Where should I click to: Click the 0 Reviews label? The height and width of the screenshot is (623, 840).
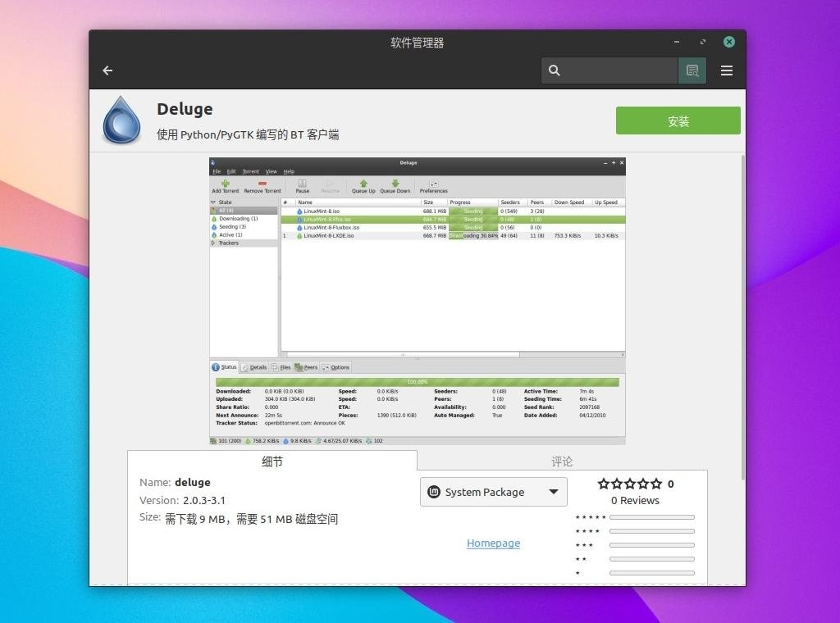click(x=636, y=500)
